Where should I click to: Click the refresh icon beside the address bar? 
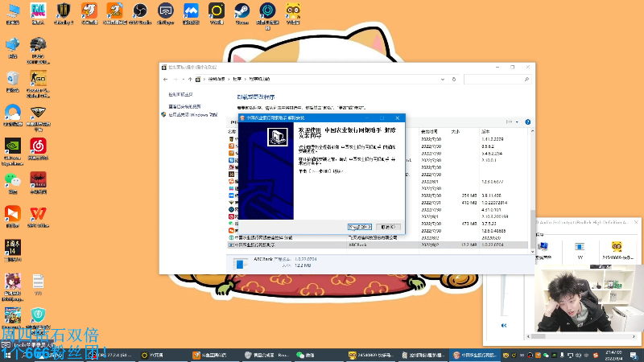point(454,79)
